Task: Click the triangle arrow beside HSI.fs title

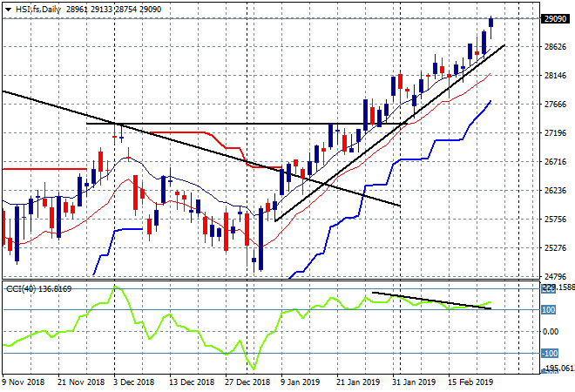Action: tap(8, 10)
